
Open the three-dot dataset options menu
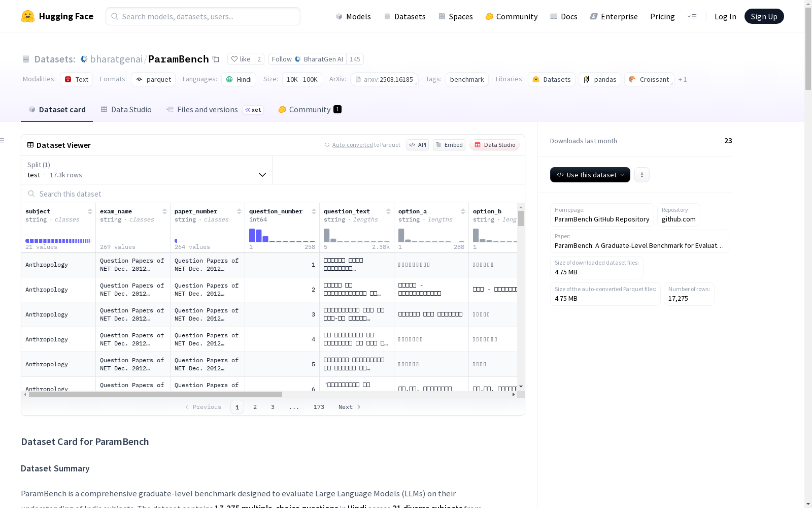point(642,175)
